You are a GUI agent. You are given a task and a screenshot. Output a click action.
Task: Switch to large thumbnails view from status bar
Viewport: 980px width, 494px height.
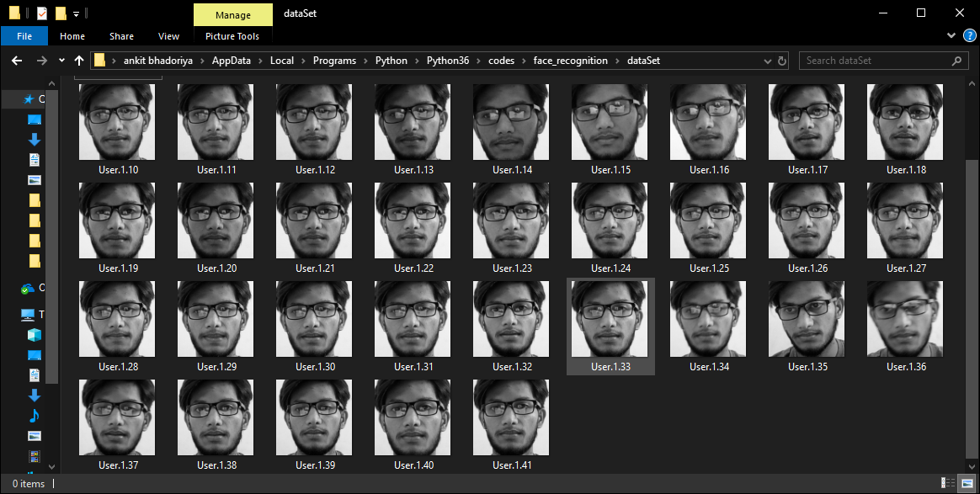967,483
